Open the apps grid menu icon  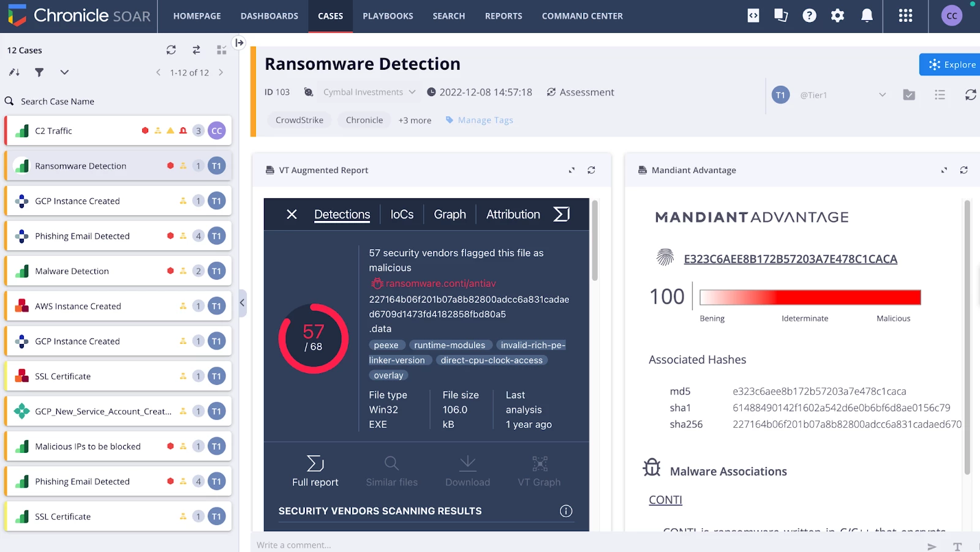tap(905, 16)
